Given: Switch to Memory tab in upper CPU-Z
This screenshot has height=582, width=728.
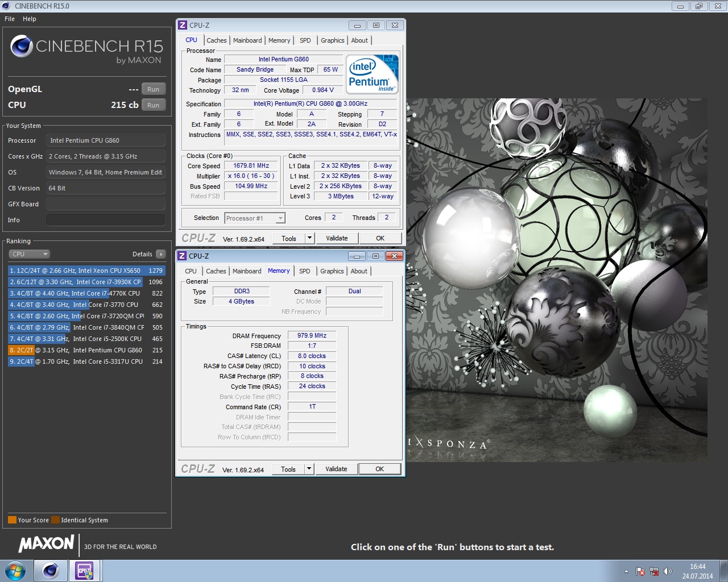Looking at the screenshot, I should coord(279,40).
